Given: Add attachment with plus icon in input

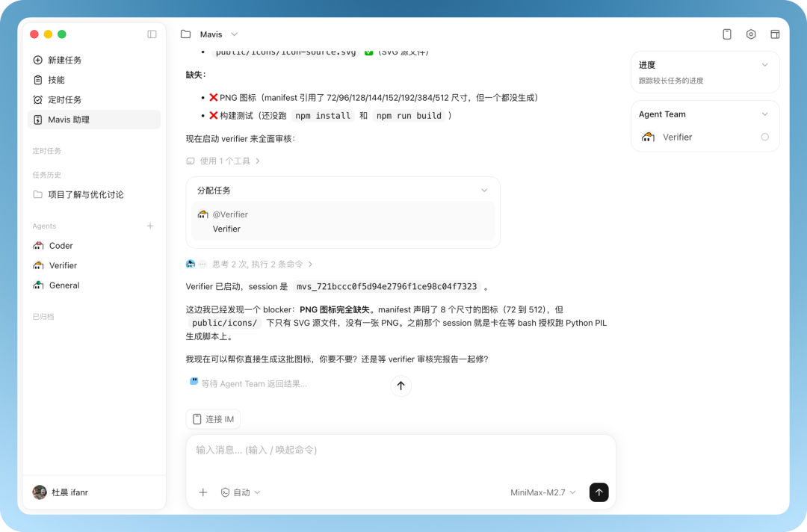Looking at the screenshot, I should [202, 492].
